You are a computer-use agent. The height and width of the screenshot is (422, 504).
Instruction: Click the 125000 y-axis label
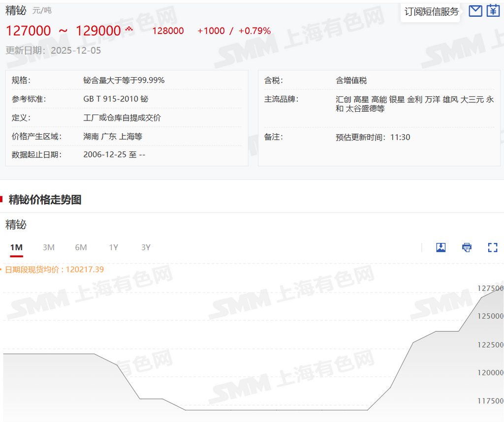491,316
